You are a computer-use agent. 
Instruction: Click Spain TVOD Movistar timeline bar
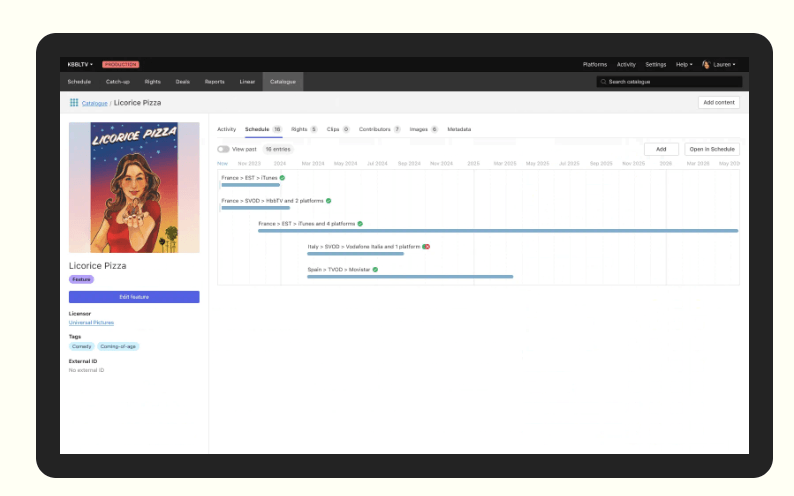[410, 277]
